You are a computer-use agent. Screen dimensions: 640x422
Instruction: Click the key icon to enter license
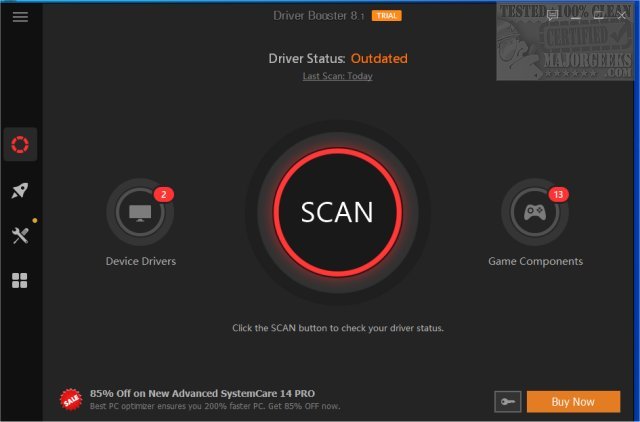click(x=507, y=402)
